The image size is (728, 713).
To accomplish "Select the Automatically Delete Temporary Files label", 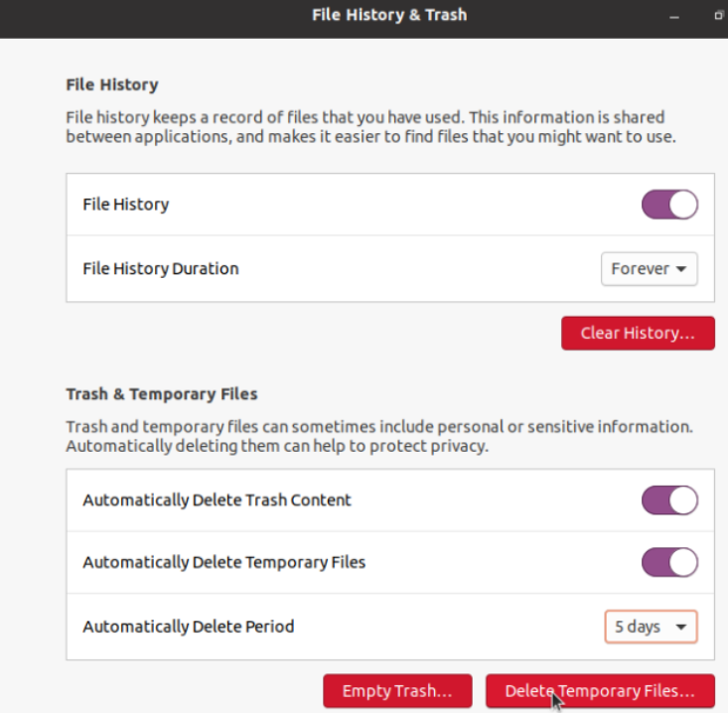I will (224, 563).
